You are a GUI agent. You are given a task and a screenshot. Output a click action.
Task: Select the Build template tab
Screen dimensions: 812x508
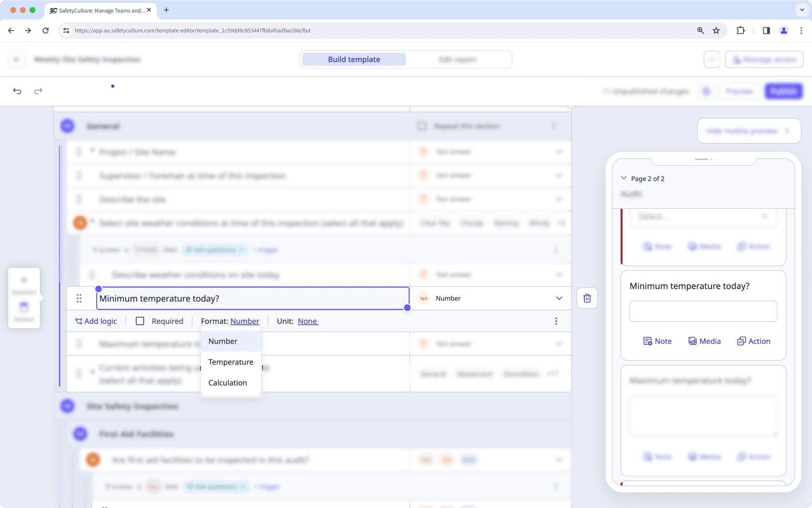click(x=353, y=59)
